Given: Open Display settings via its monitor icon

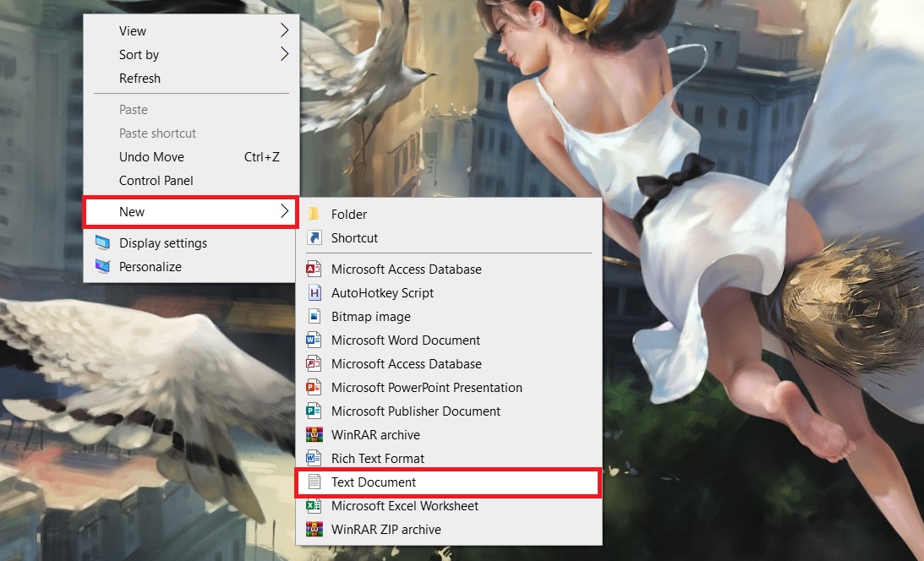Looking at the screenshot, I should [x=103, y=243].
